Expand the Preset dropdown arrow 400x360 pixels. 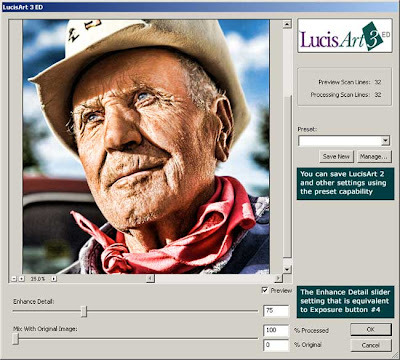[386, 141]
